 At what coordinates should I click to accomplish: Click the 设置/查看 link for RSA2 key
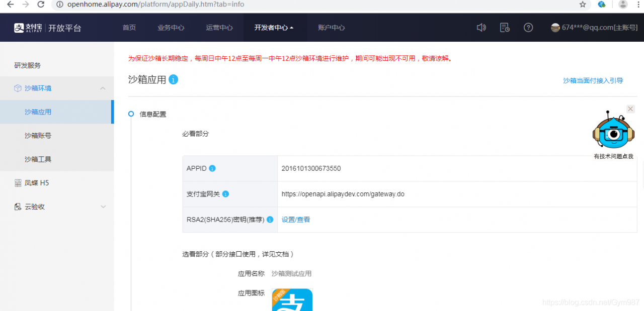coord(296,220)
